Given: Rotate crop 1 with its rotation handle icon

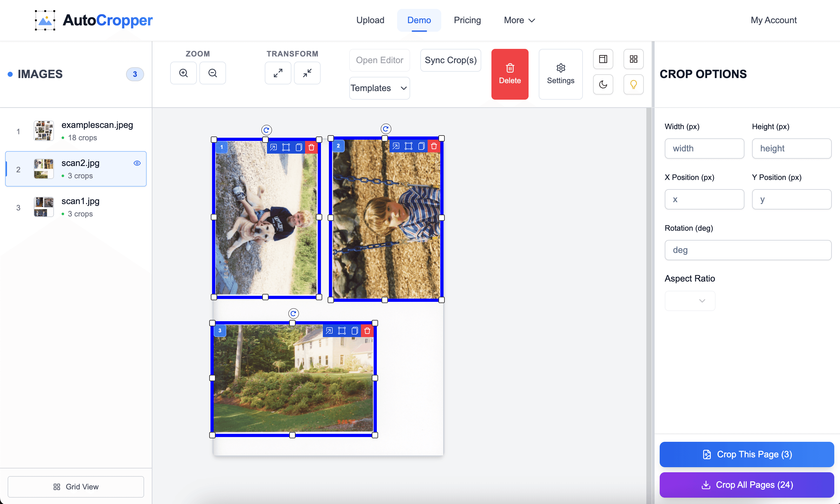Looking at the screenshot, I should (267, 129).
